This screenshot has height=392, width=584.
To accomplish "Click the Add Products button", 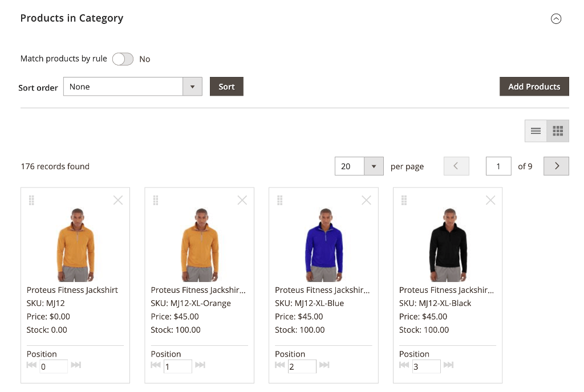I will pos(534,86).
